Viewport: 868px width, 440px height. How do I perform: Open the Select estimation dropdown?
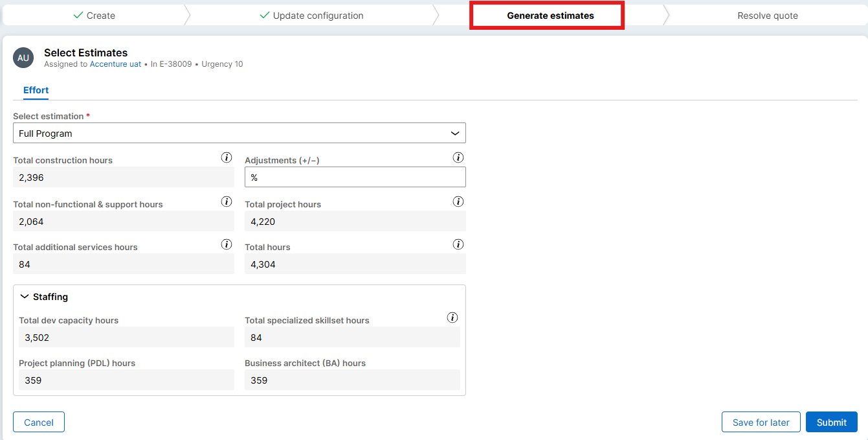tap(239, 133)
